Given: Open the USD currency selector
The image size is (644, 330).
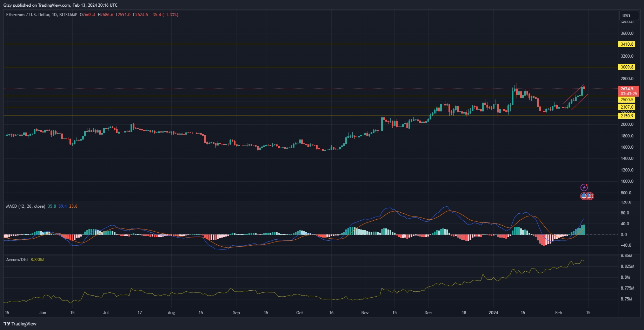Looking at the screenshot, I should pyautogui.click(x=628, y=15).
